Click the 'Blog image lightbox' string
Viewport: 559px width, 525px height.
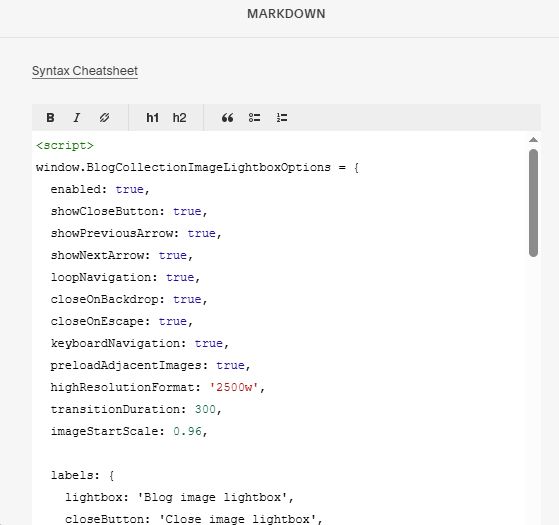(x=212, y=497)
